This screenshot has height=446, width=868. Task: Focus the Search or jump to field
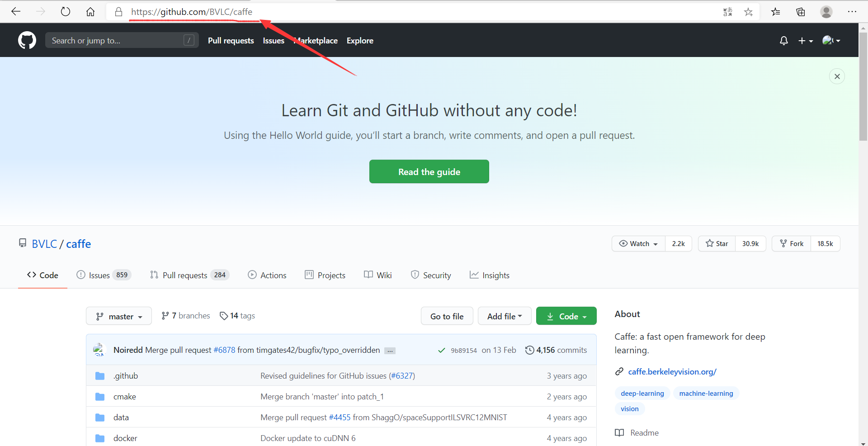point(122,40)
